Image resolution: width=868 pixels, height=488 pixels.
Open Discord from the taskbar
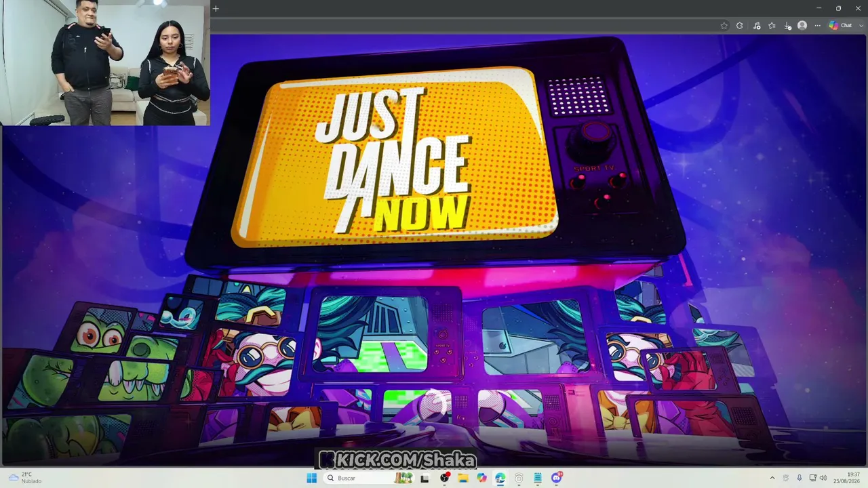tap(557, 478)
